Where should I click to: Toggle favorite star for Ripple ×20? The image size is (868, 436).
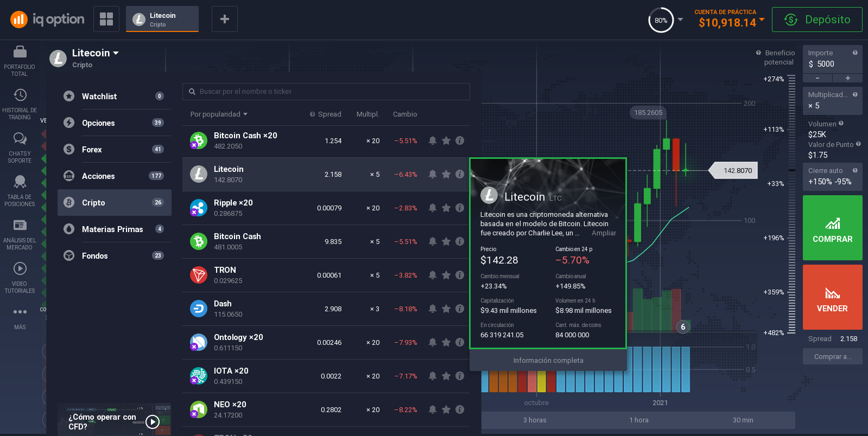click(446, 208)
